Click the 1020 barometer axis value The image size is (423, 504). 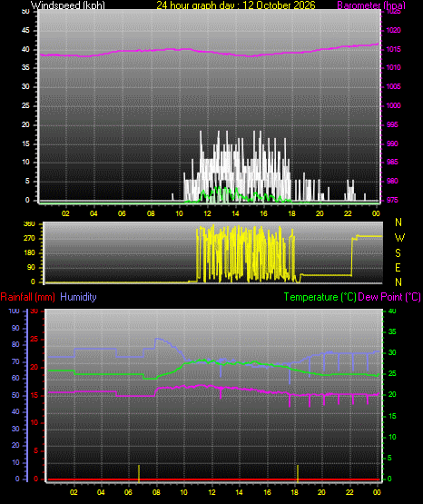(393, 30)
